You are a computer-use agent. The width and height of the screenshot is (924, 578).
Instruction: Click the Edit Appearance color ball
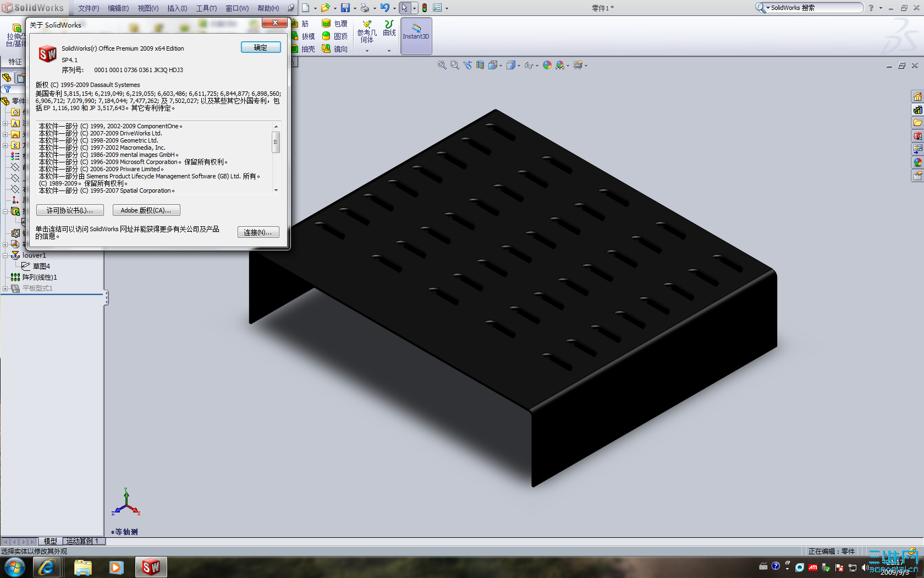tap(547, 65)
